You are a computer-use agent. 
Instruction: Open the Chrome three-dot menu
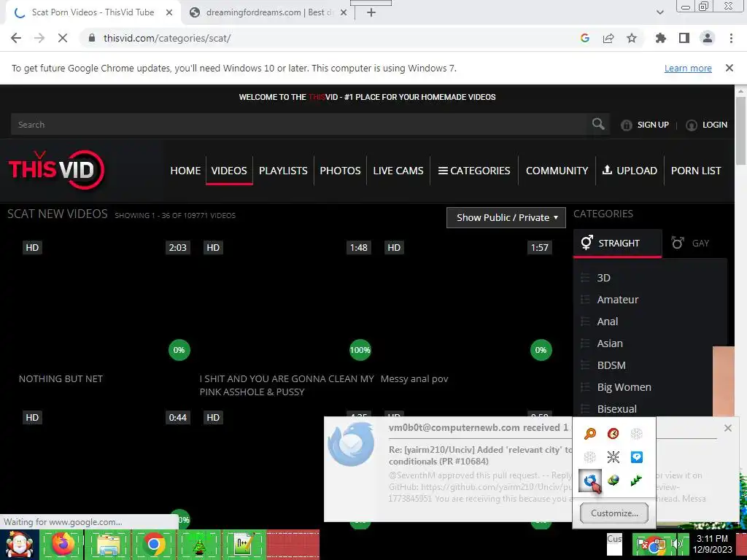[x=731, y=38]
